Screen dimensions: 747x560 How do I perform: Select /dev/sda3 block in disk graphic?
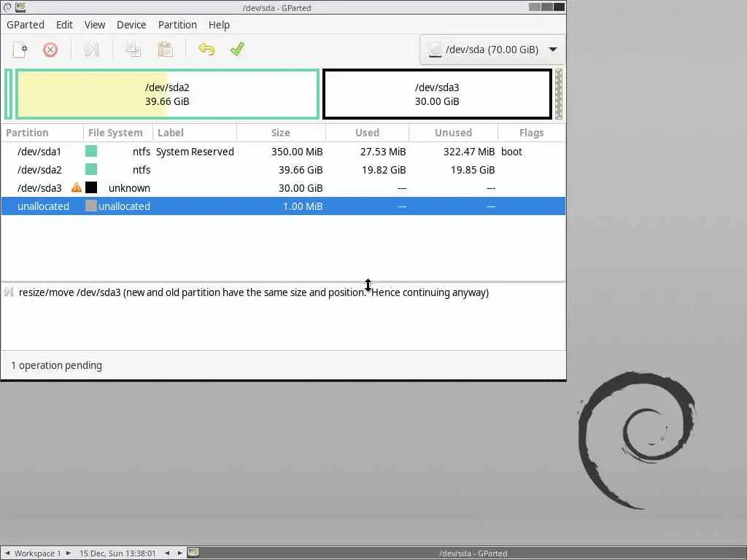pyautogui.click(x=437, y=94)
